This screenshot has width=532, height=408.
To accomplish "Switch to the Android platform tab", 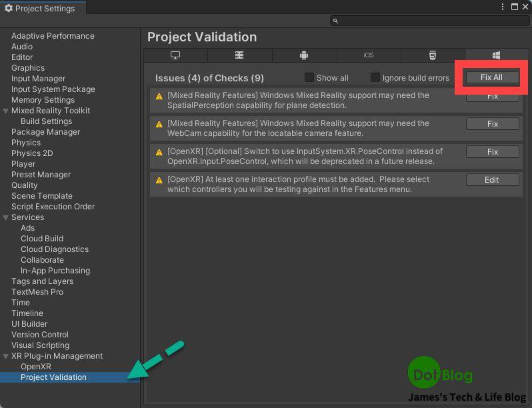I will click(304, 55).
